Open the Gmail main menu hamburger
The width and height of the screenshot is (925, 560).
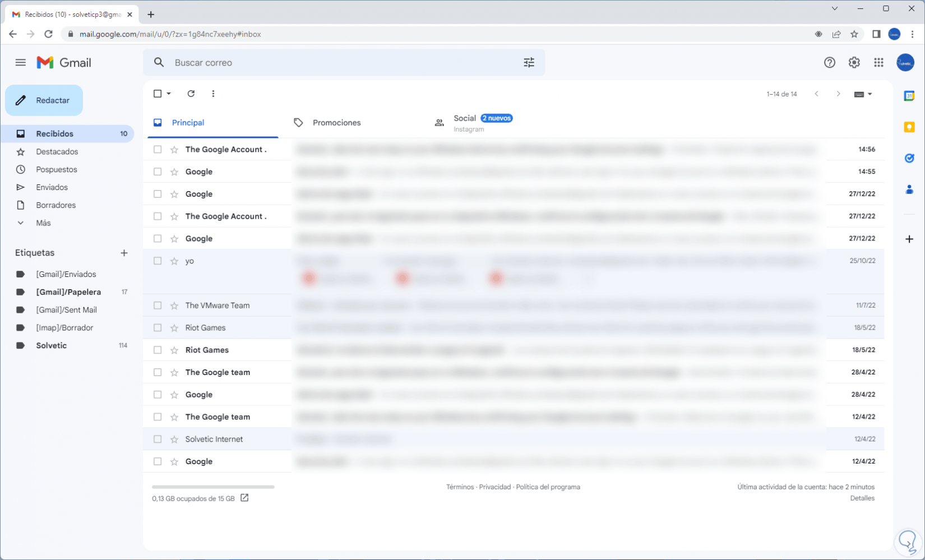coord(21,62)
